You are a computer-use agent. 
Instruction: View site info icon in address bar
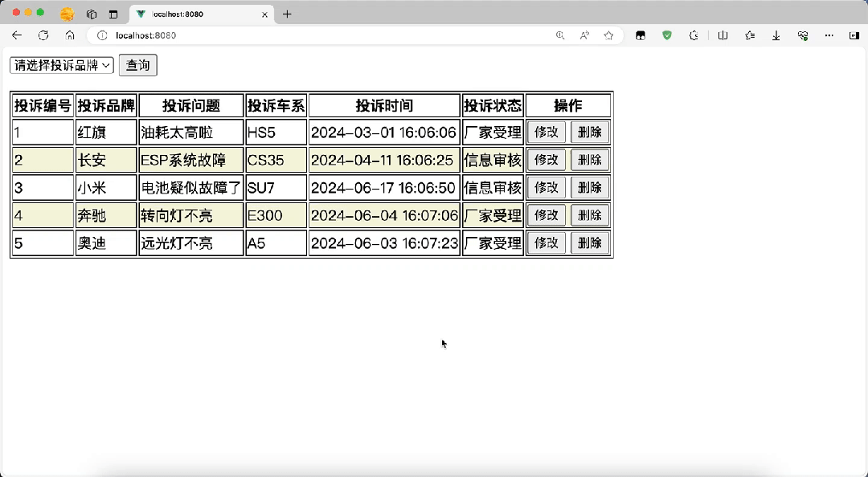102,35
